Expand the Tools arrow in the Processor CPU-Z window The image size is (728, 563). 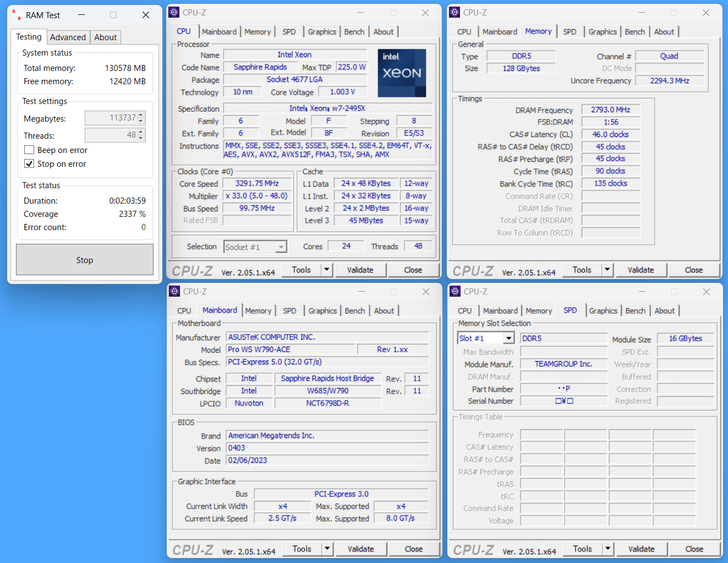click(327, 270)
